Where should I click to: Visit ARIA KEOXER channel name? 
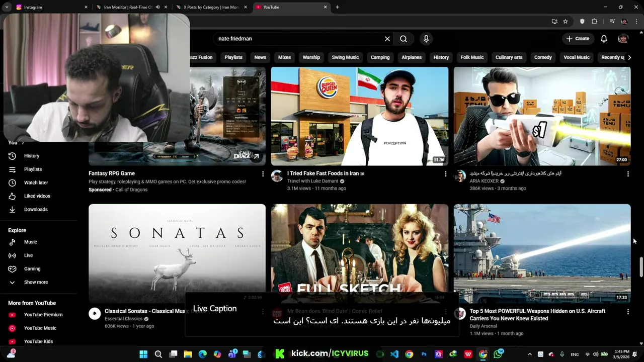point(484,181)
